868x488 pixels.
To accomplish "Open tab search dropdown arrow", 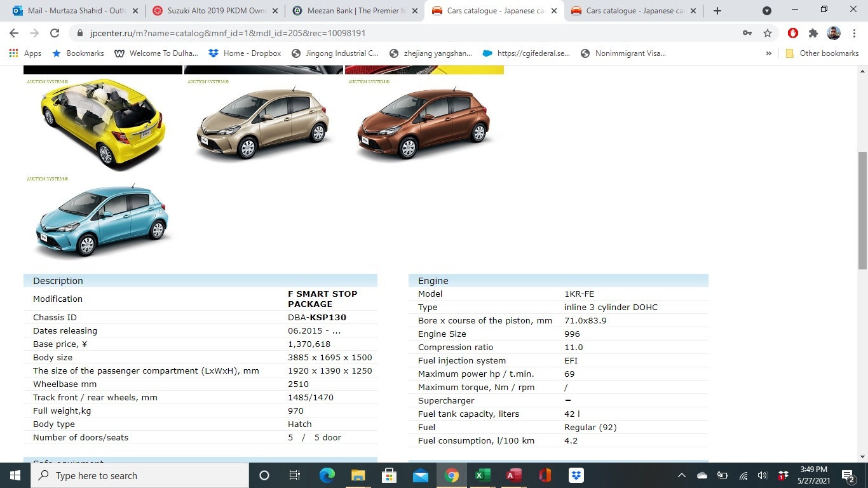I will [767, 11].
